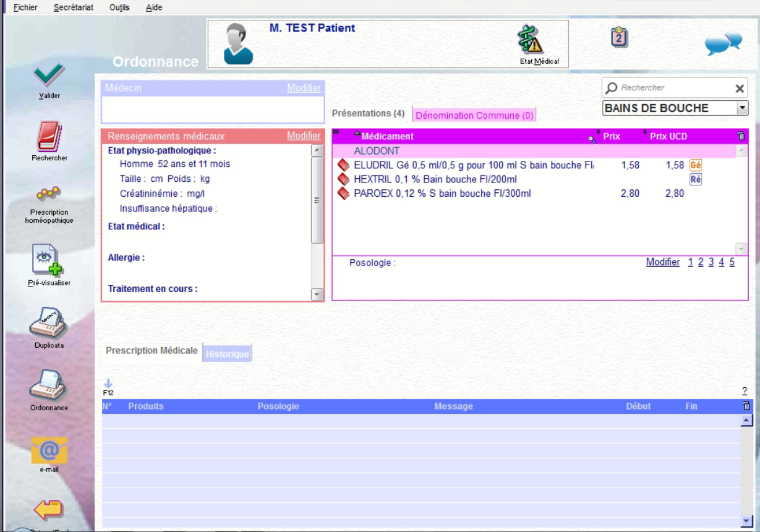Open Prescription homéopathique icon
760x532 pixels.
point(48,194)
